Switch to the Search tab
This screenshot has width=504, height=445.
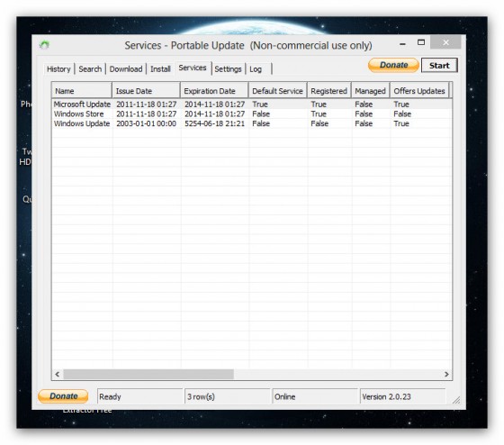point(90,68)
